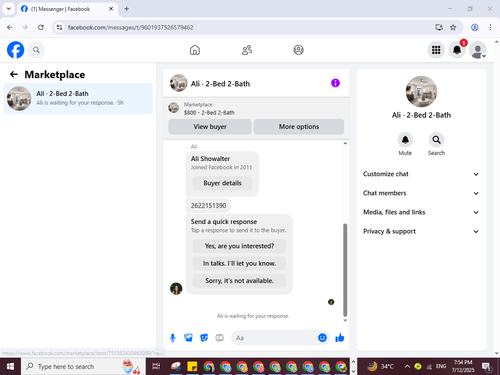Open the emoji picker smiley icon

pos(322,338)
